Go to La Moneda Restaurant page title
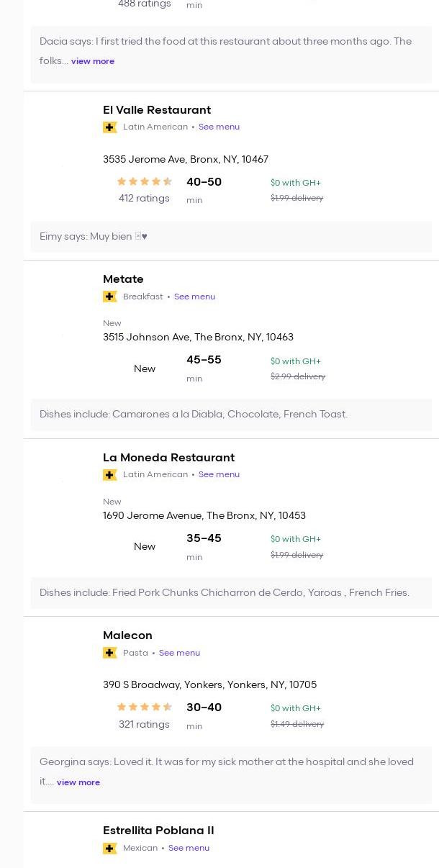 pos(168,458)
